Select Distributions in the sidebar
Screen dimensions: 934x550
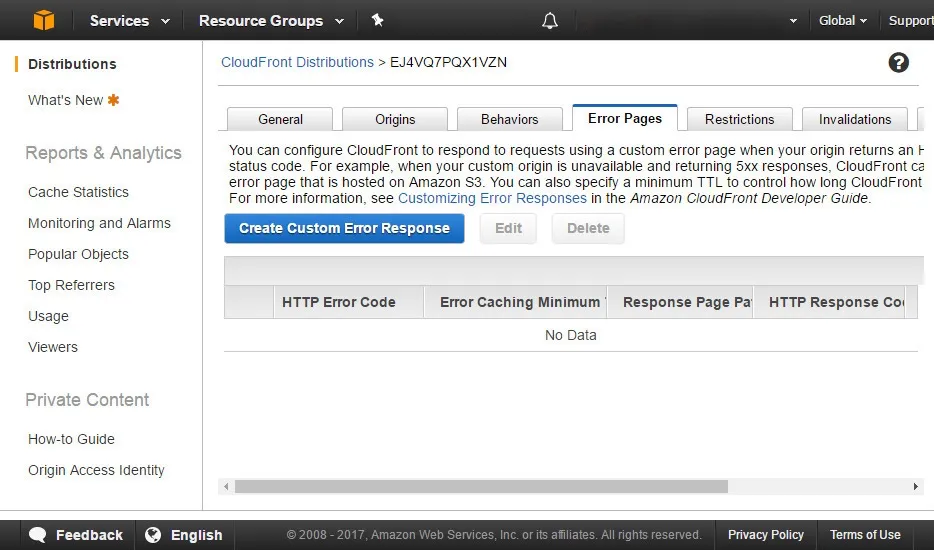[x=72, y=64]
